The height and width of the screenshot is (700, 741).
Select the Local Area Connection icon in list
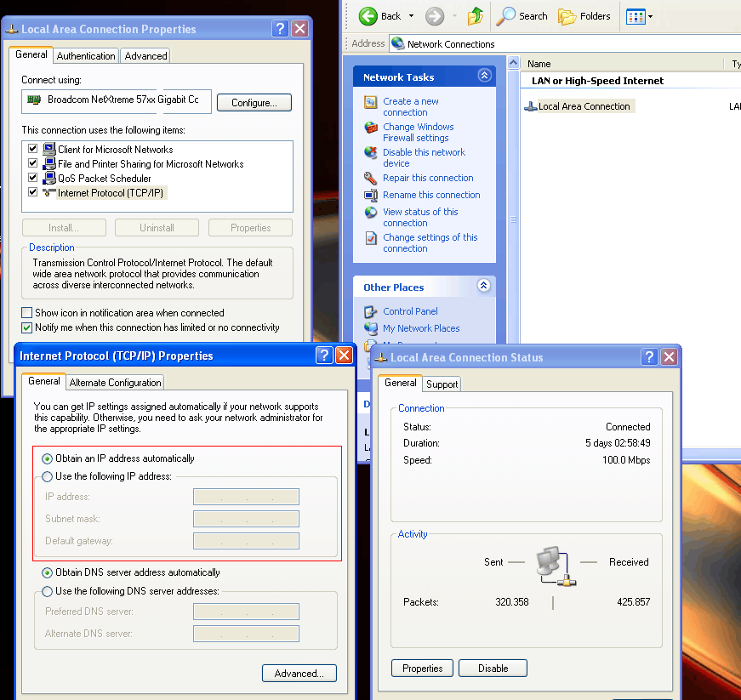531,107
